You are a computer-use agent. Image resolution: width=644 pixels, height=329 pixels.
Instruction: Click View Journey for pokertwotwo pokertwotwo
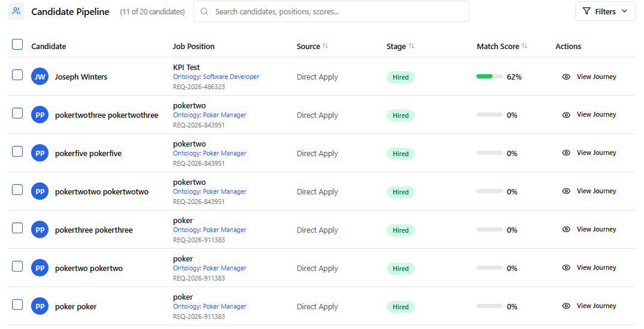pyautogui.click(x=596, y=191)
